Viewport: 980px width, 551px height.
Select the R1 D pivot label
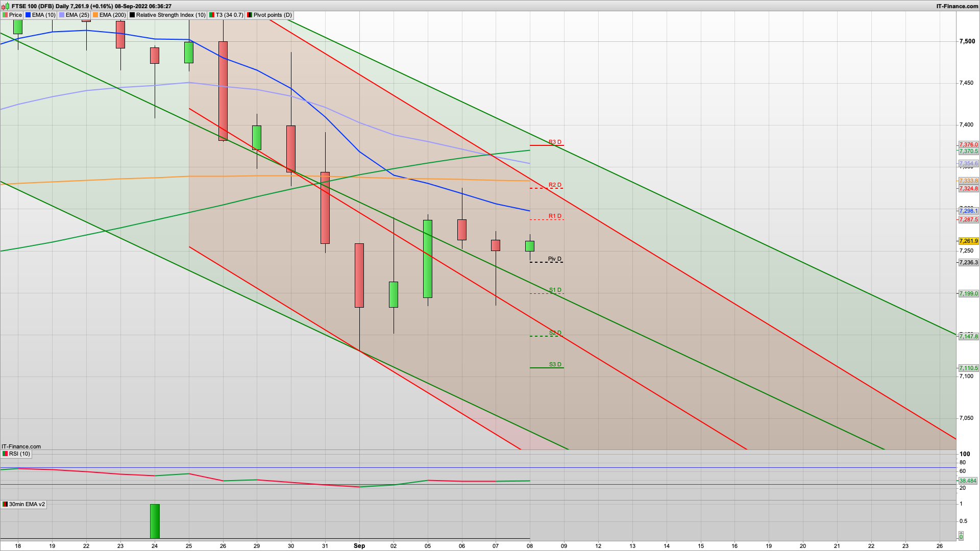(x=555, y=216)
